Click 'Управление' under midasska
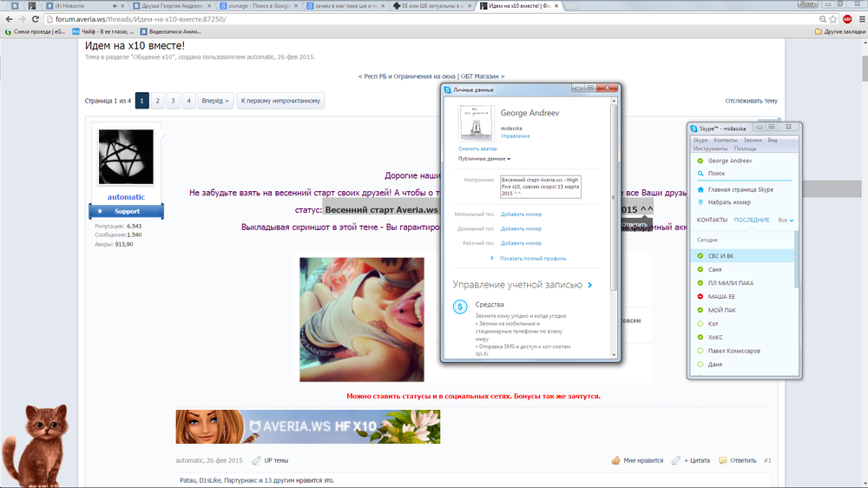The height and width of the screenshot is (488, 868). click(515, 136)
